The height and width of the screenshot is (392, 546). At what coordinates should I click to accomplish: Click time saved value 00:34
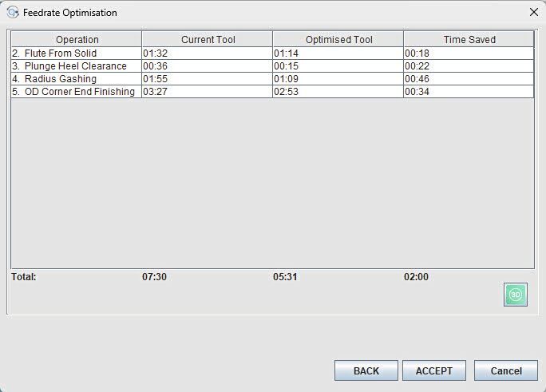click(417, 92)
